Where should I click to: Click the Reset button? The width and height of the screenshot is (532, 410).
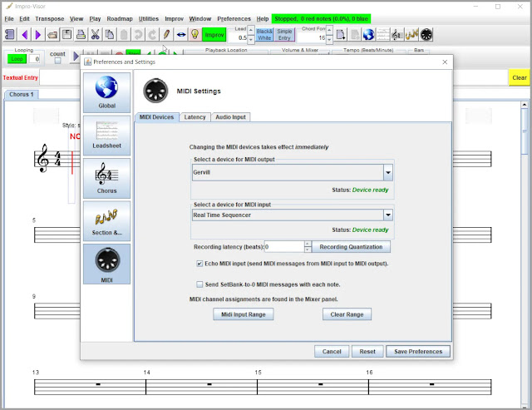(367, 351)
